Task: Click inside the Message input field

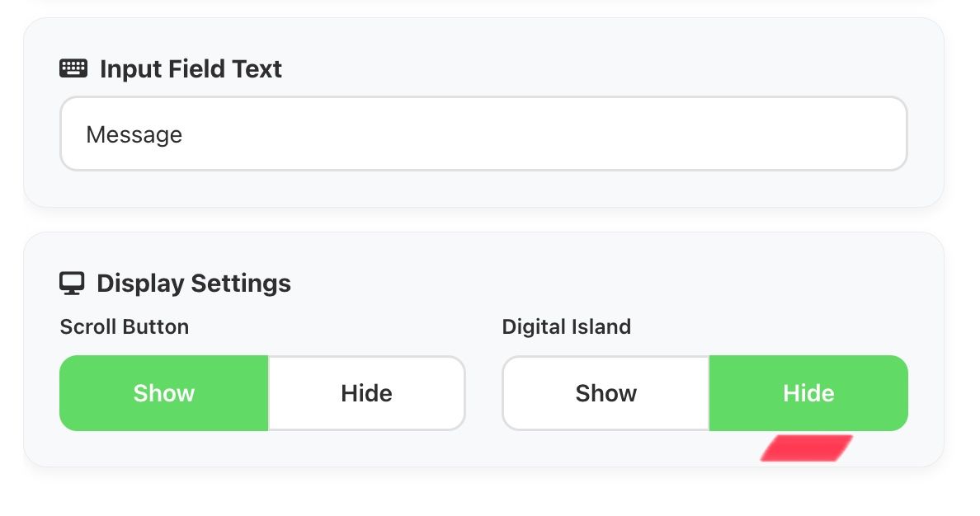Action: coord(483,134)
